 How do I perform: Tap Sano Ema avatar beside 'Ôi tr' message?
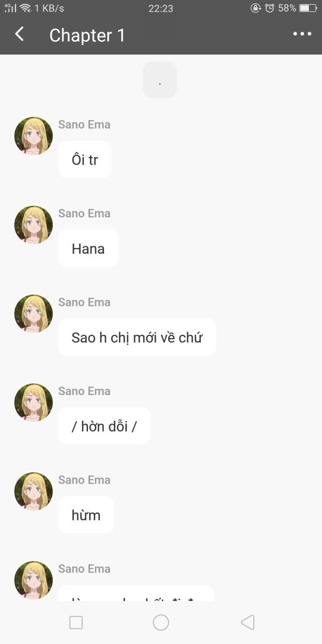pos(33,136)
